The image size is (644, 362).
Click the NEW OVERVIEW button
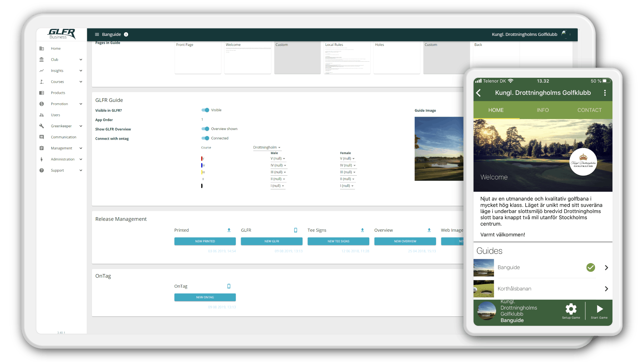click(x=405, y=241)
